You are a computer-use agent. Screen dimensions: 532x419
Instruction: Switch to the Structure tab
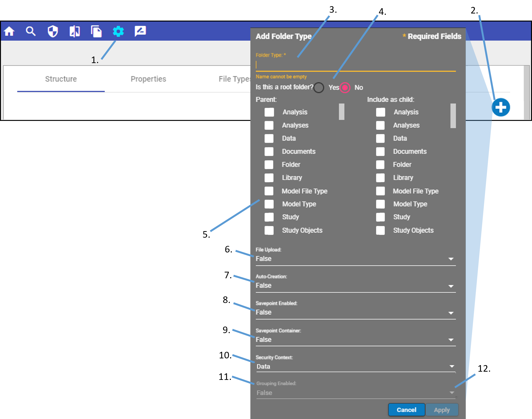click(61, 79)
